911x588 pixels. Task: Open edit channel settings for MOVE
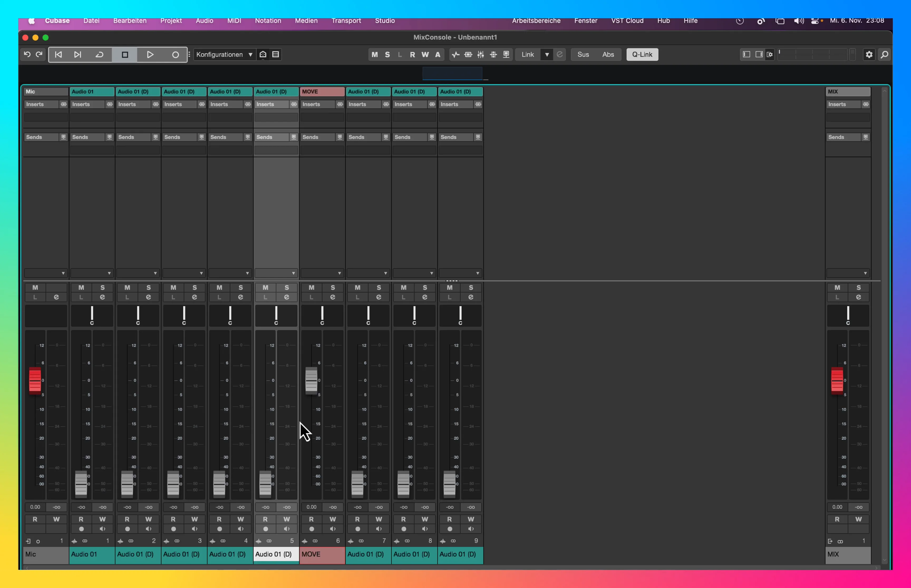tap(333, 297)
